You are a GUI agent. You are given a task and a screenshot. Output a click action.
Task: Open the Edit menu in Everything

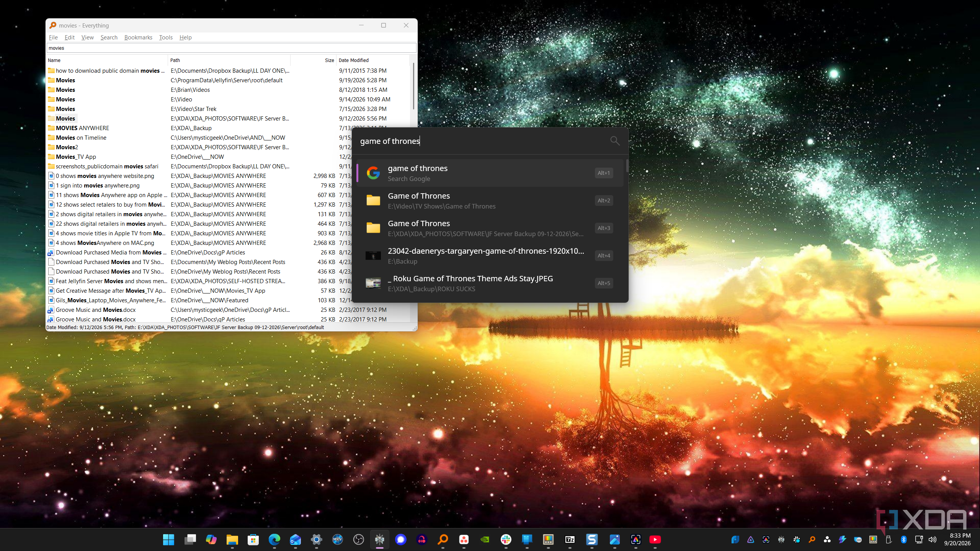pos(69,37)
